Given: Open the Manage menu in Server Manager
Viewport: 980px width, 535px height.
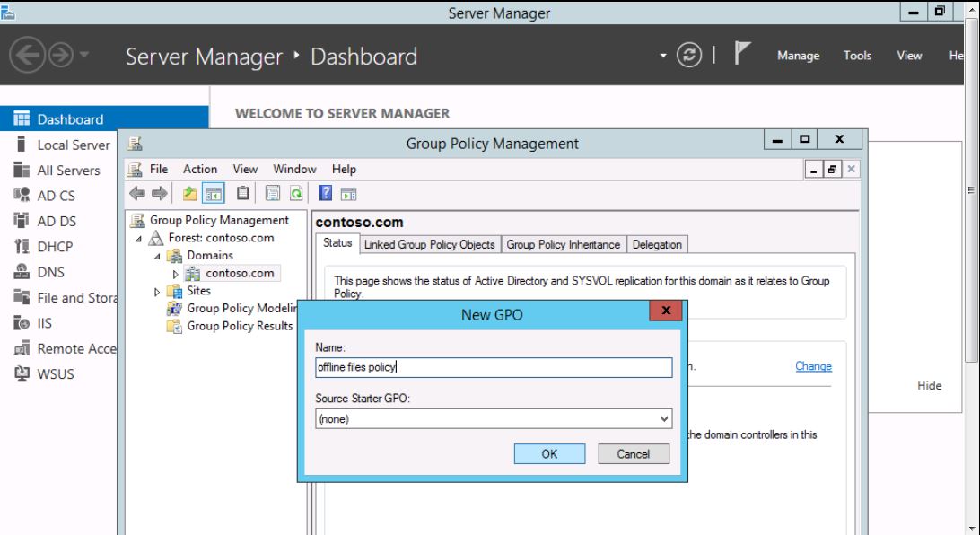Looking at the screenshot, I should (798, 56).
